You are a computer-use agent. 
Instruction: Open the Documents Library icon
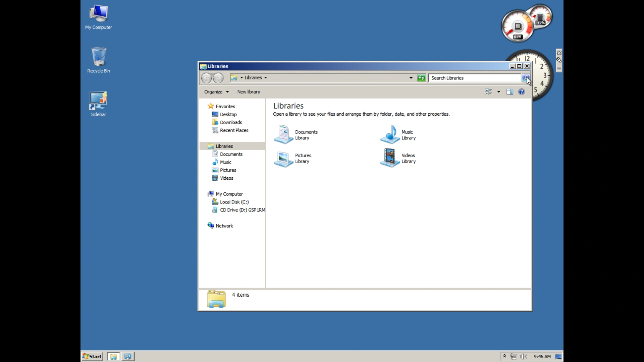coord(283,134)
